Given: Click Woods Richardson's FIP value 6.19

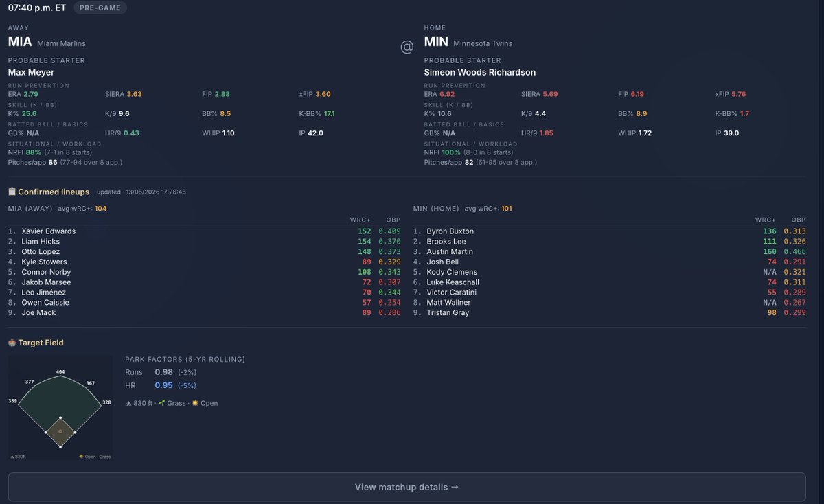Looking at the screenshot, I should 638,94.
